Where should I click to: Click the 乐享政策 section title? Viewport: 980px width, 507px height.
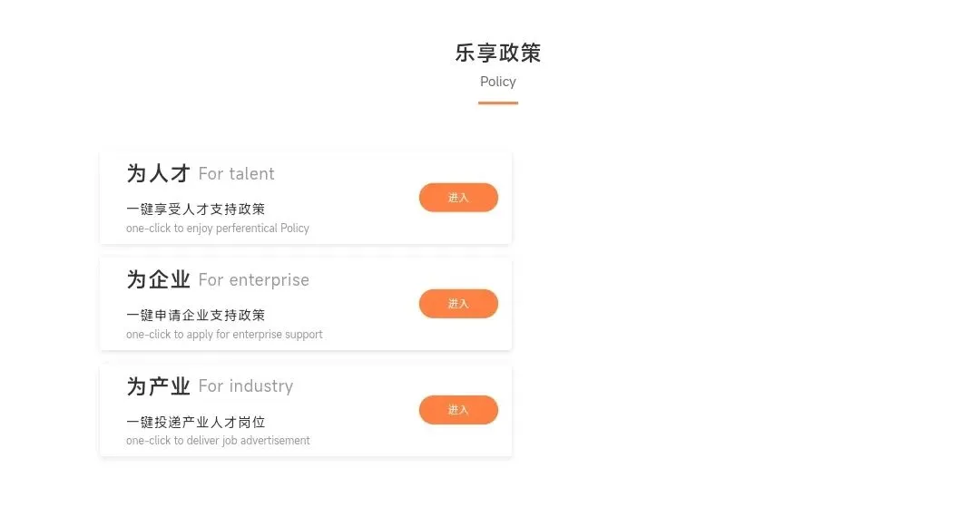coord(497,53)
